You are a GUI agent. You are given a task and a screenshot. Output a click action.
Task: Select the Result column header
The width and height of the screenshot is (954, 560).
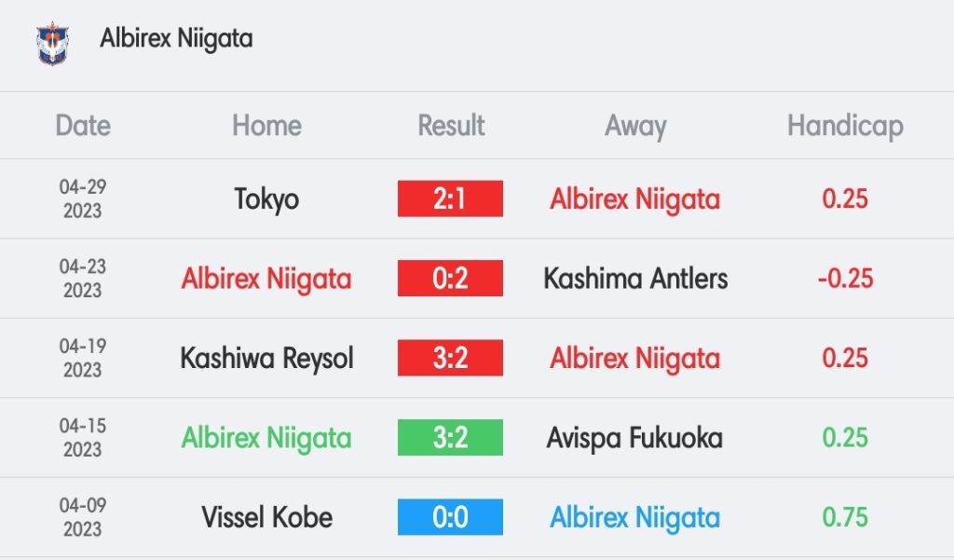point(451,126)
